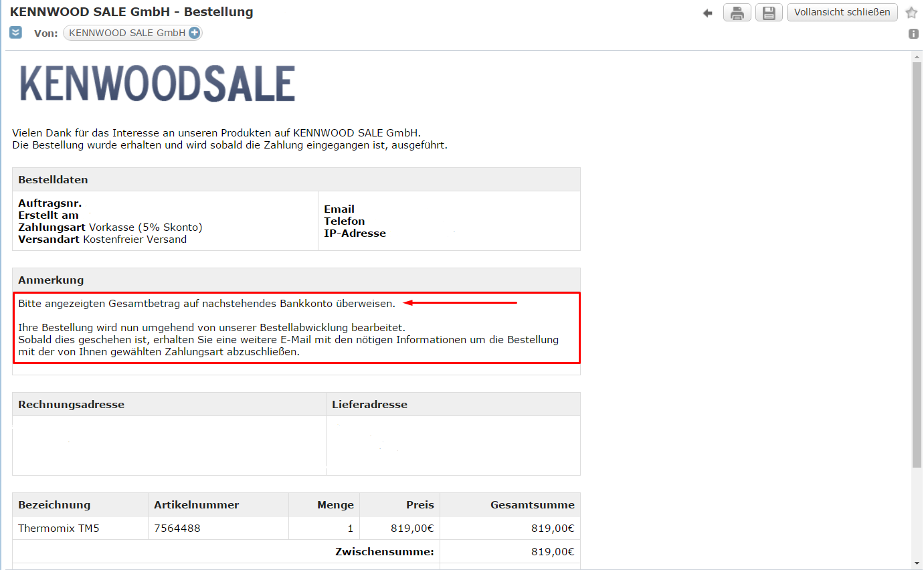Image resolution: width=924 pixels, height=570 pixels.
Task: Expand header details with double-chevron icon
Action: (16, 32)
